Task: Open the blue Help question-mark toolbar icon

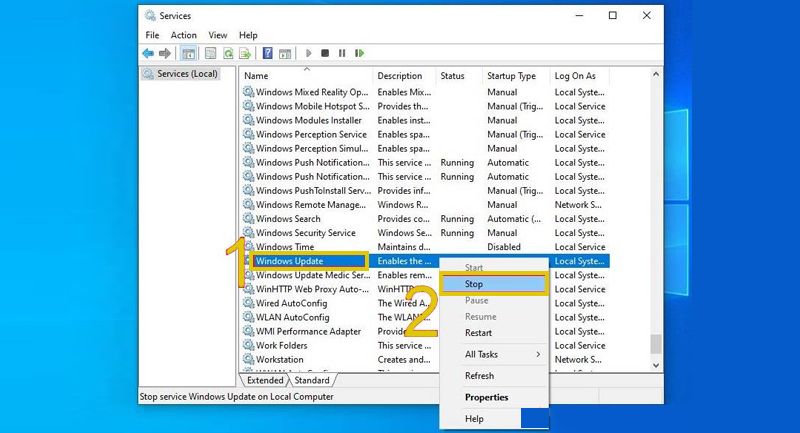Action: pyautogui.click(x=267, y=53)
